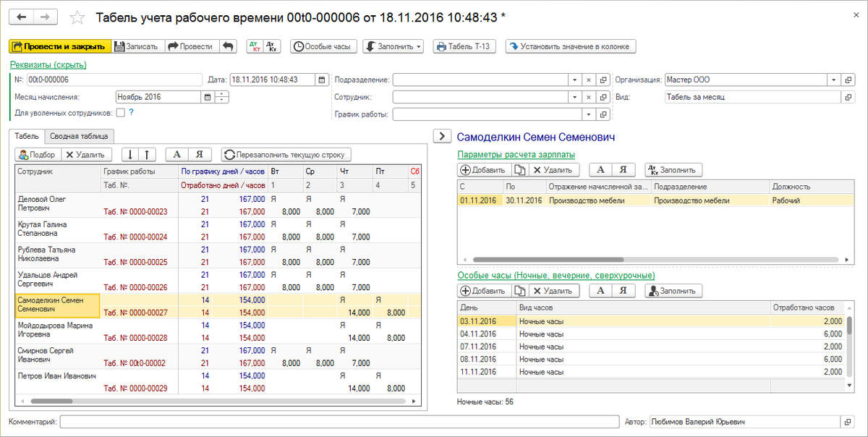Viewport: 868px width, 437px height.
Task: Select the Табель tab
Action: coord(27,136)
